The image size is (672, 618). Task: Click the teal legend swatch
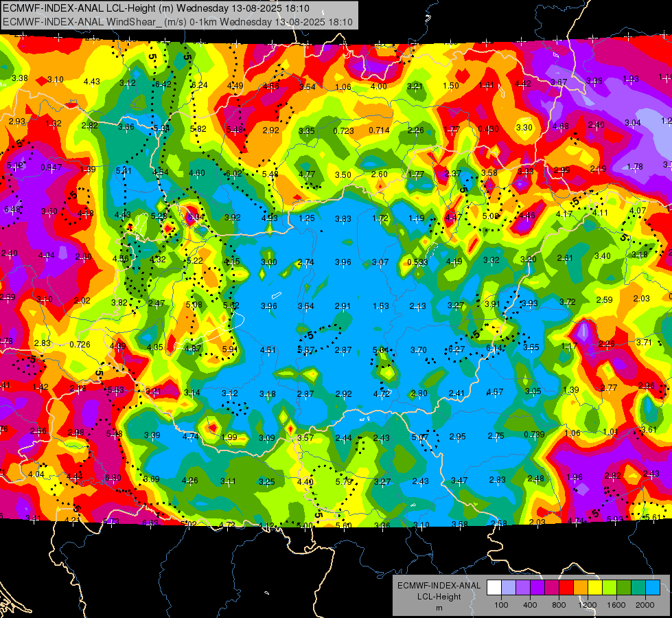point(638,587)
